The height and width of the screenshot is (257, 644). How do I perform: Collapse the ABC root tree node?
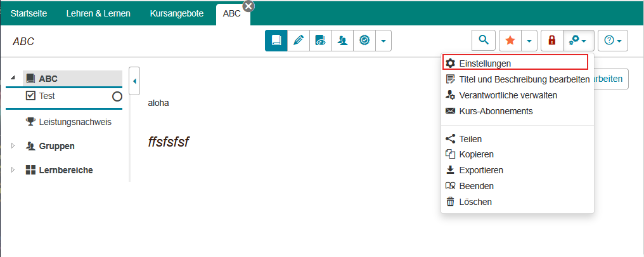coord(13,78)
